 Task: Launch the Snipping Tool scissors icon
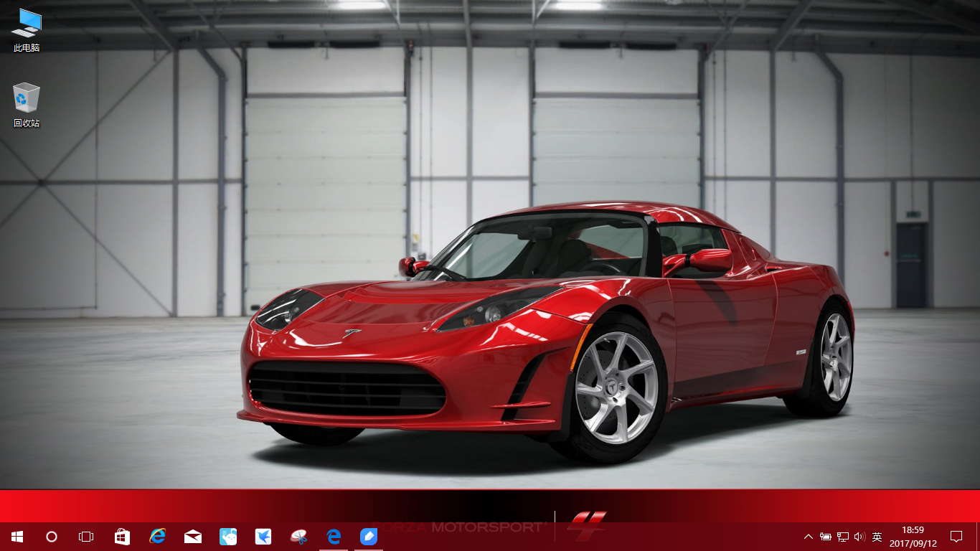coord(298,537)
